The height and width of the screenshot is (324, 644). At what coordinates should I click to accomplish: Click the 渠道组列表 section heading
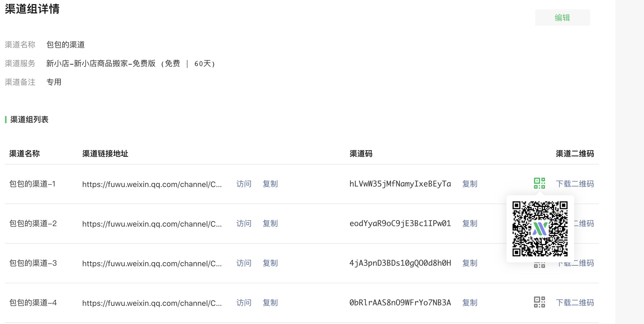coord(29,119)
